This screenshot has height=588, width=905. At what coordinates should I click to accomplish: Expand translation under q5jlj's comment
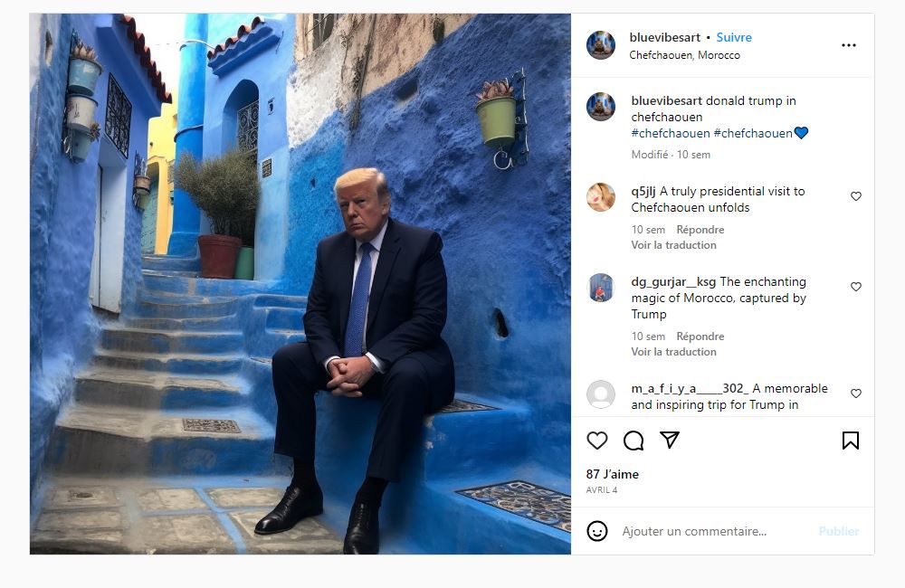tap(673, 244)
